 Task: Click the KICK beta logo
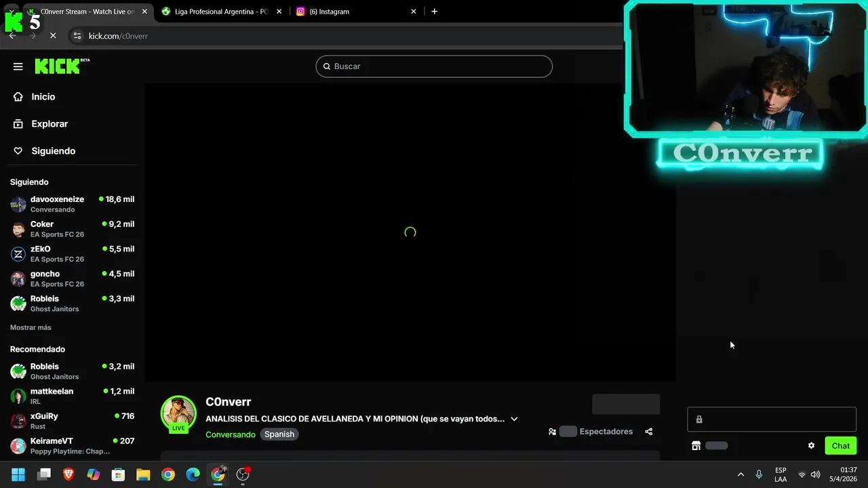(62, 66)
